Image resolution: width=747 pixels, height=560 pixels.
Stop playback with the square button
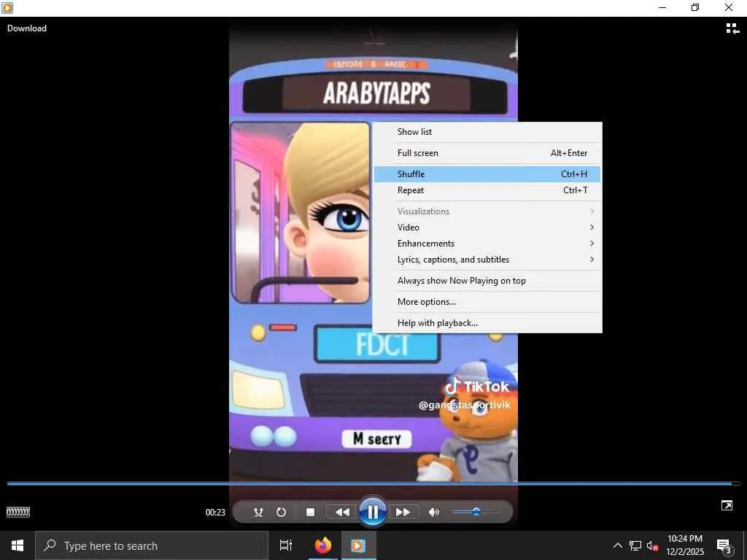(310, 513)
